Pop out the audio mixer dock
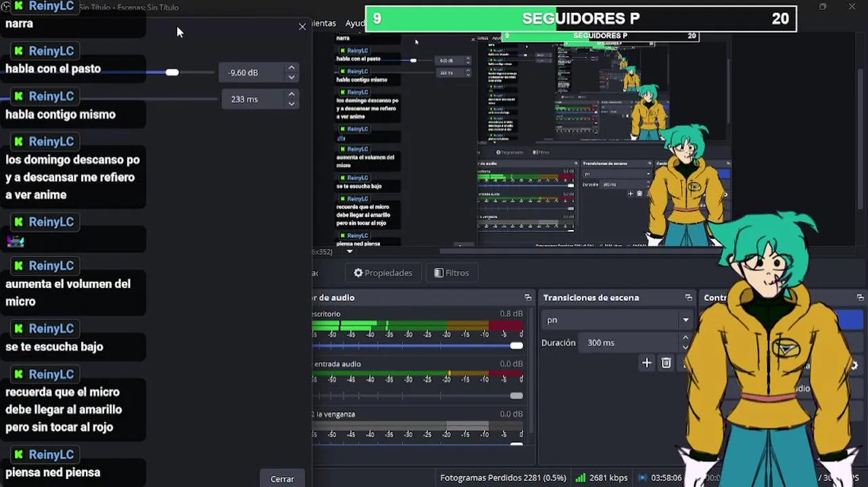 528,298
